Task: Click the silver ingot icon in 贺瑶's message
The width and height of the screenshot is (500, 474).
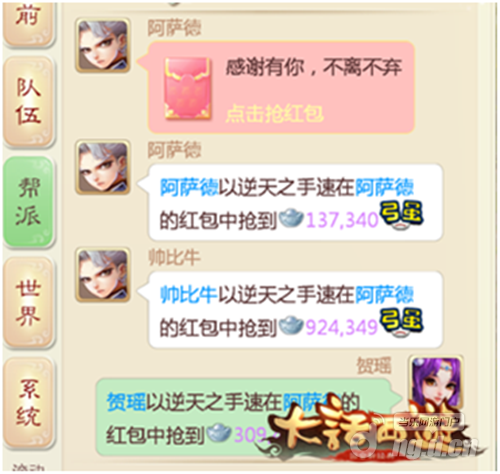Action: click(219, 432)
